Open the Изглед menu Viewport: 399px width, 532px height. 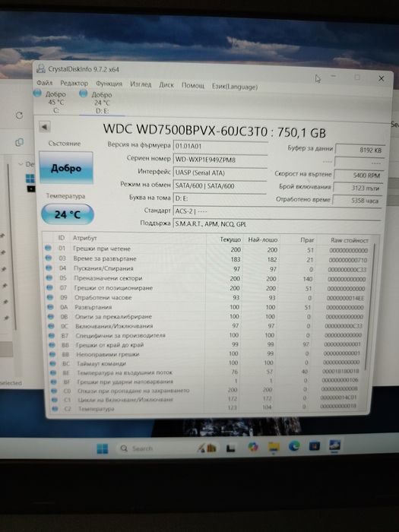[141, 84]
